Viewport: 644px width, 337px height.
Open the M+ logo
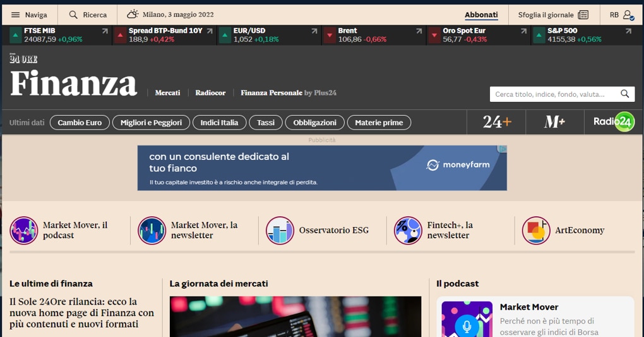[554, 122]
